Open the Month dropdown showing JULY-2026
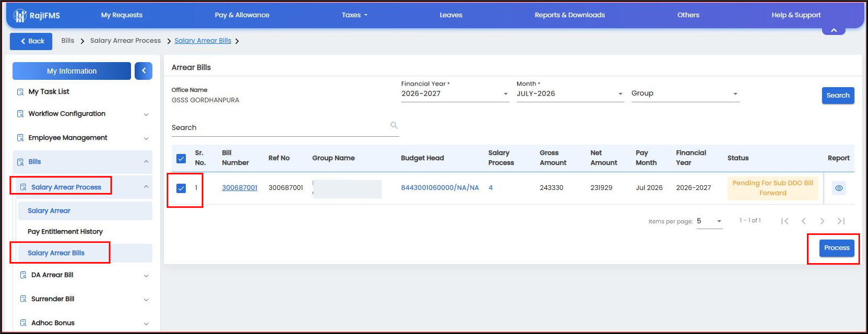Viewport: 868px width, 334px height. [x=570, y=94]
